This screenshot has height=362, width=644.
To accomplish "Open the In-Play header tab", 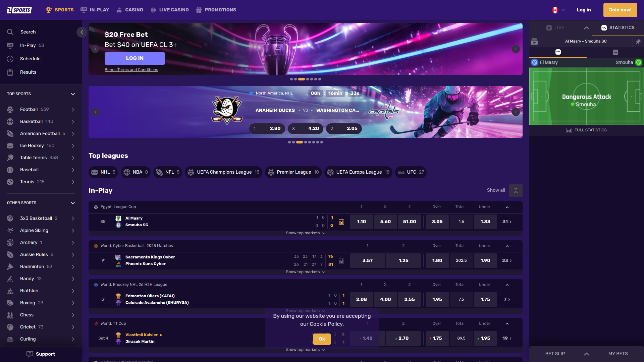I will click(x=95, y=10).
